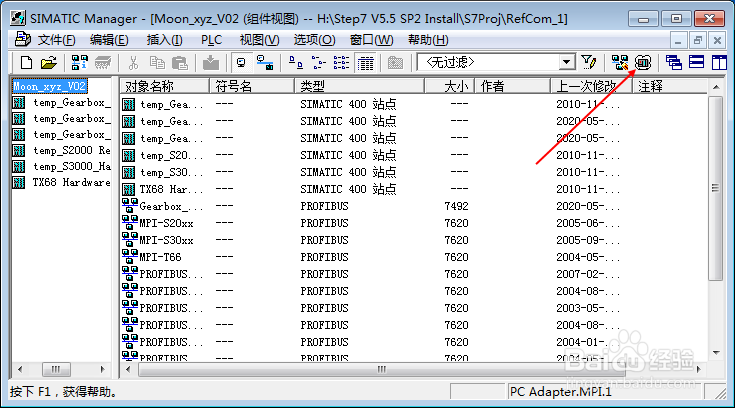Viewport: 735px width, 408px height.
Task: Show accessible nodes via toolbar icon
Action: 79,62
